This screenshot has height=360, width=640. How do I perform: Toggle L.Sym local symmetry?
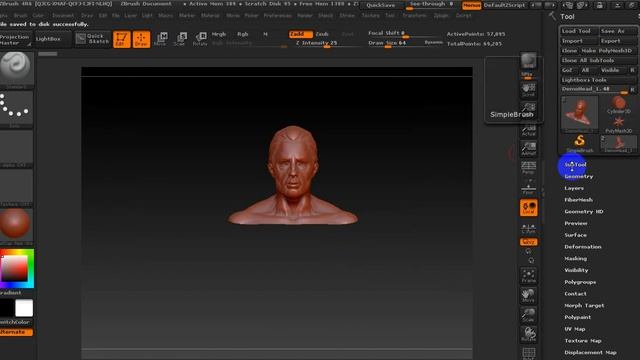coord(529,228)
